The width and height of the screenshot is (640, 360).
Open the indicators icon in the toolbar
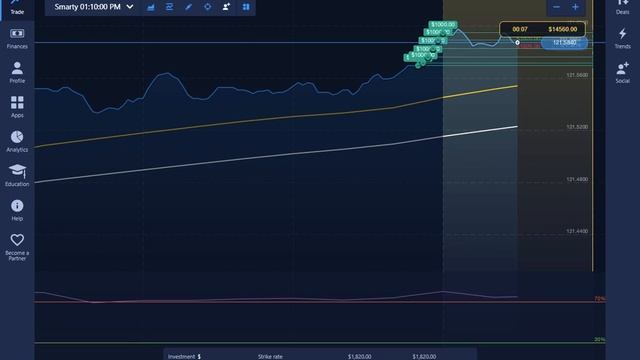[x=169, y=7]
